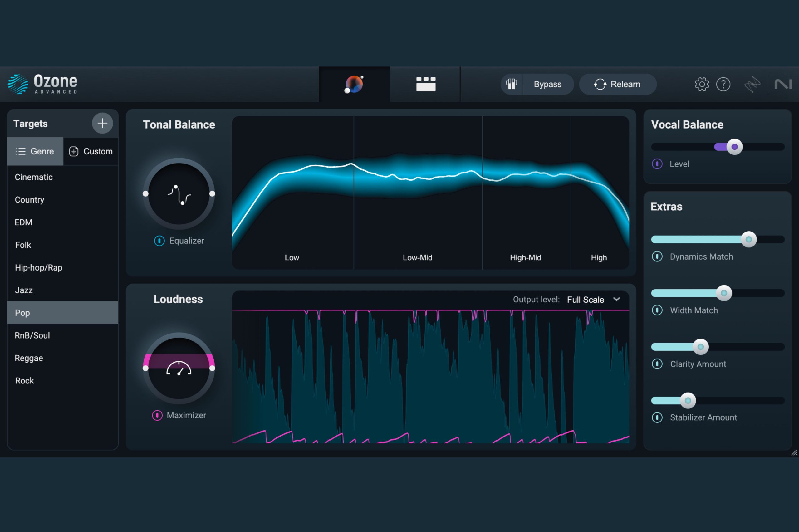This screenshot has height=532, width=799.
Task: Switch to the Detailed View module chain icon
Action: pos(424,84)
